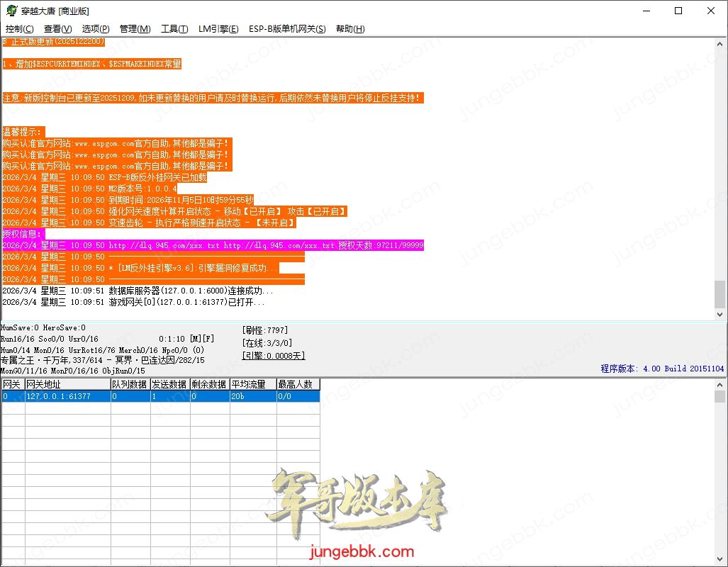Click the 队列数据 column header
The width and height of the screenshot is (728, 567).
coord(129,384)
